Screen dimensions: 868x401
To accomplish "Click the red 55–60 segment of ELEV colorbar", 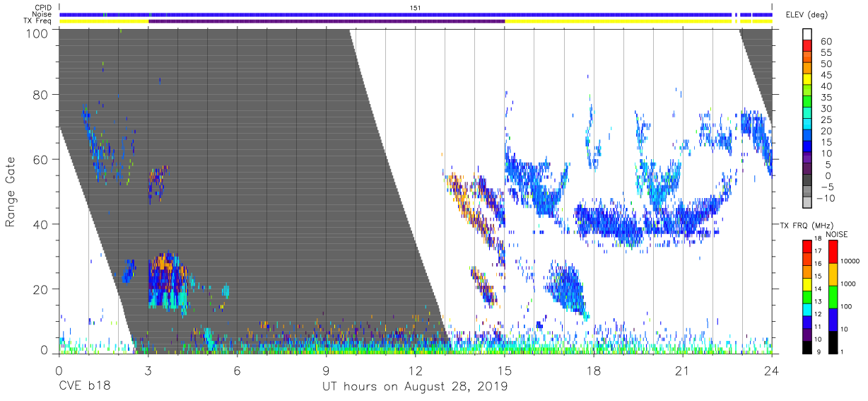I will click(809, 45).
